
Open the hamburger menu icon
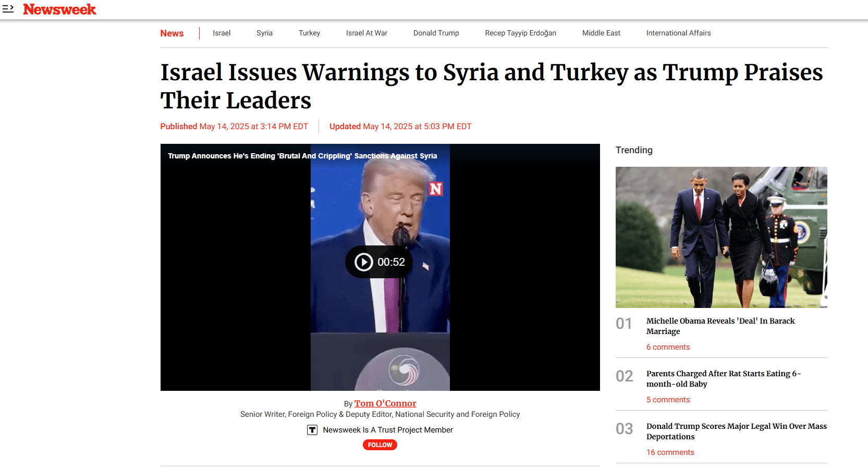point(8,9)
